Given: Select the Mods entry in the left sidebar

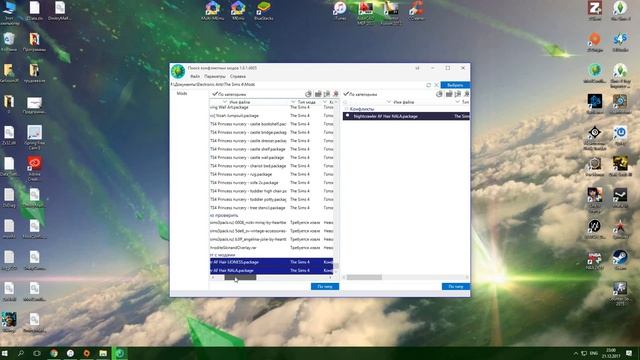Looking at the screenshot, I should pyautogui.click(x=182, y=93).
